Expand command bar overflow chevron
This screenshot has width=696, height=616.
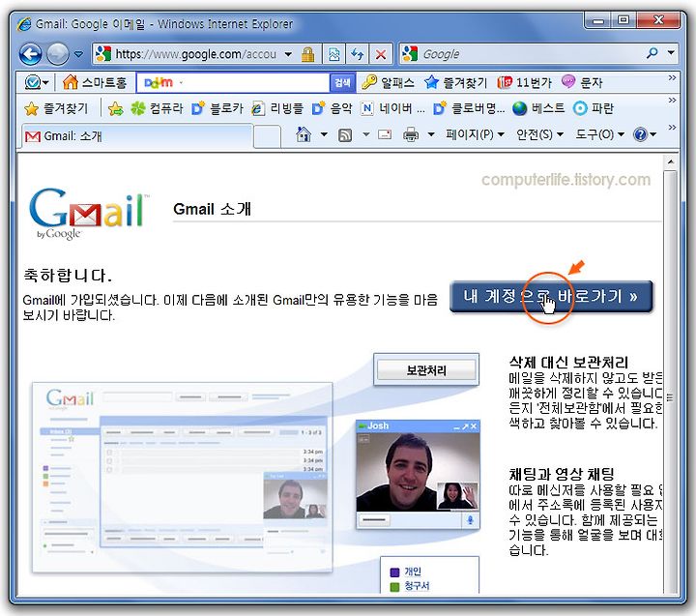coord(673,128)
